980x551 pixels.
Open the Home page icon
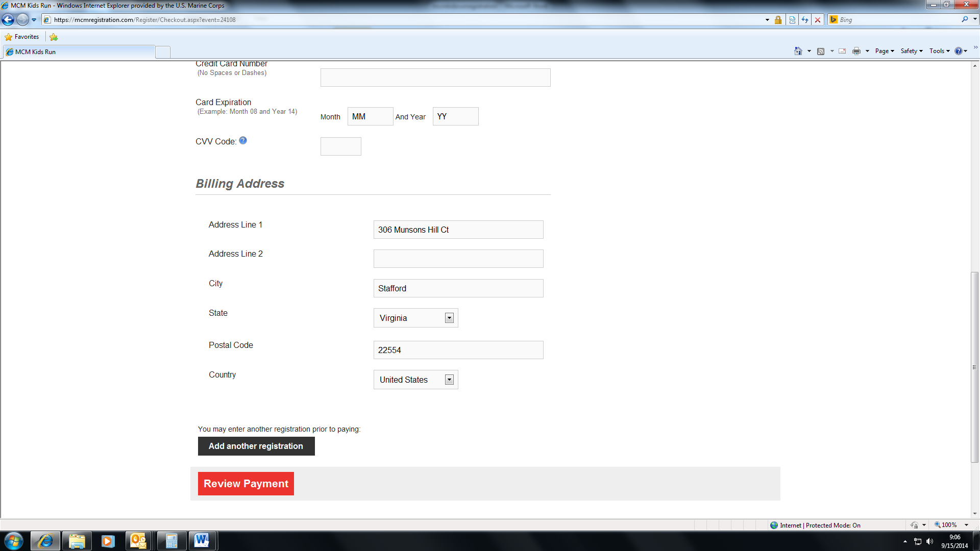point(798,51)
